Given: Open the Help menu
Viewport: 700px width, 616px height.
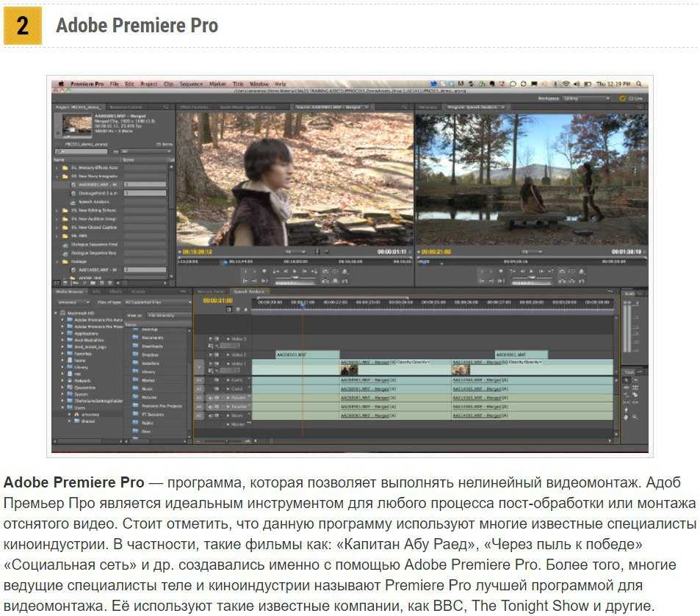Looking at the screenshot, I should click(280, 84).
